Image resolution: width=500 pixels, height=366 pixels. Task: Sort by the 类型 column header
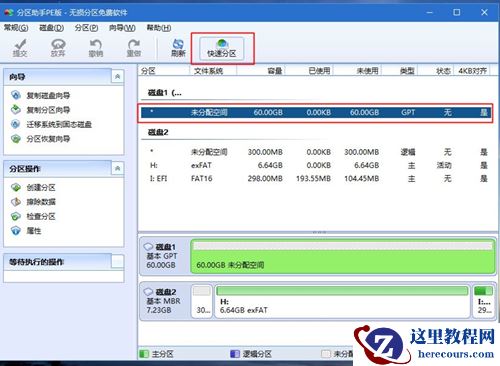400,71
